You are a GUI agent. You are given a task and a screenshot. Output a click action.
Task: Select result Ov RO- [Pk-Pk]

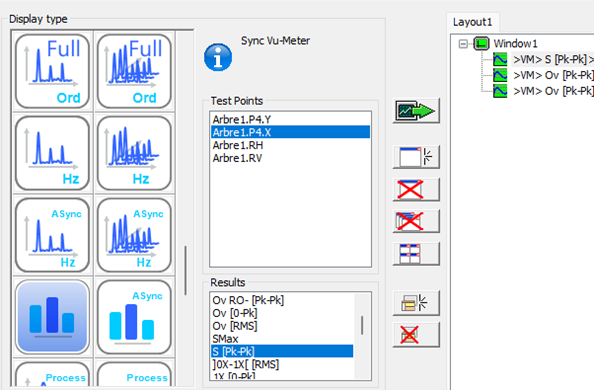pos(282,300)
